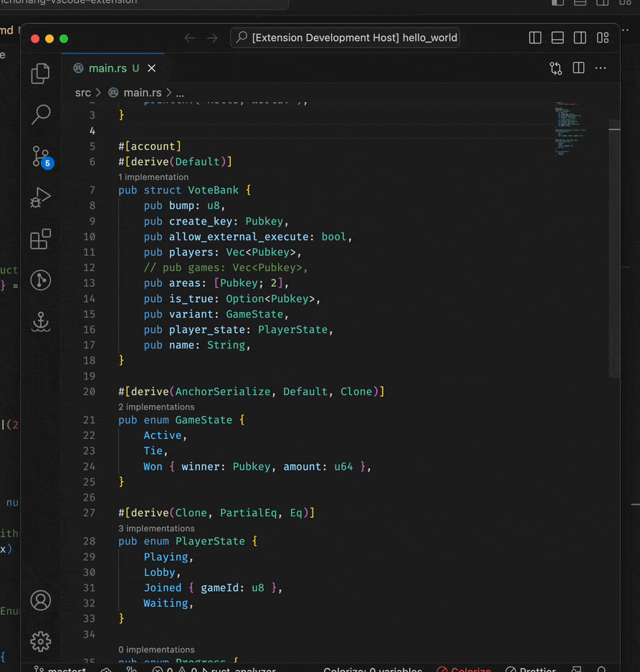
Task: Go back using the left arrow
Action: 190,38
